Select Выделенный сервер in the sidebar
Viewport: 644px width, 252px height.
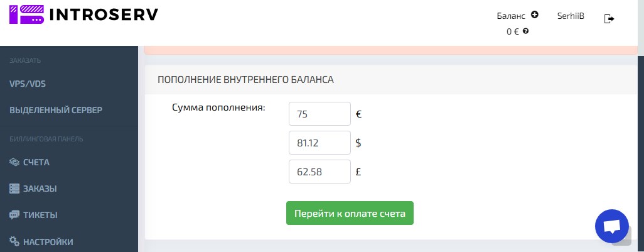pyautogui.click(x=56, y=110)
